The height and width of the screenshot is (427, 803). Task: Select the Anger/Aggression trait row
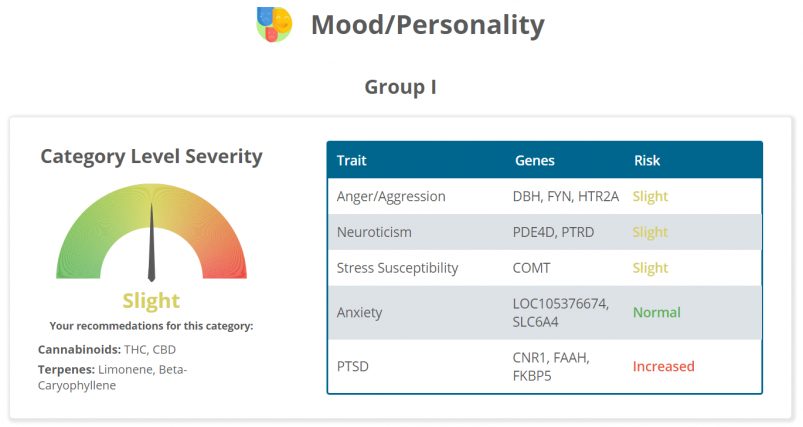(391, 196)
